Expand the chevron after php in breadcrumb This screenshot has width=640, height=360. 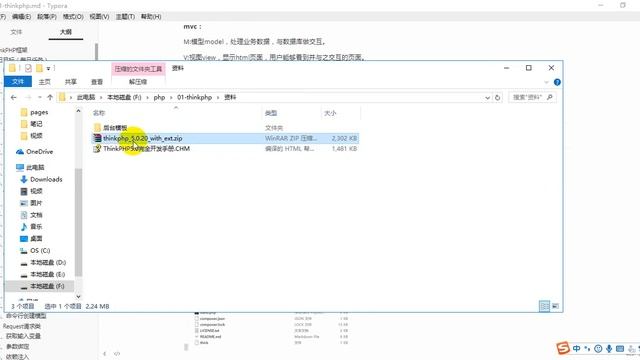(x=171, y=98)
